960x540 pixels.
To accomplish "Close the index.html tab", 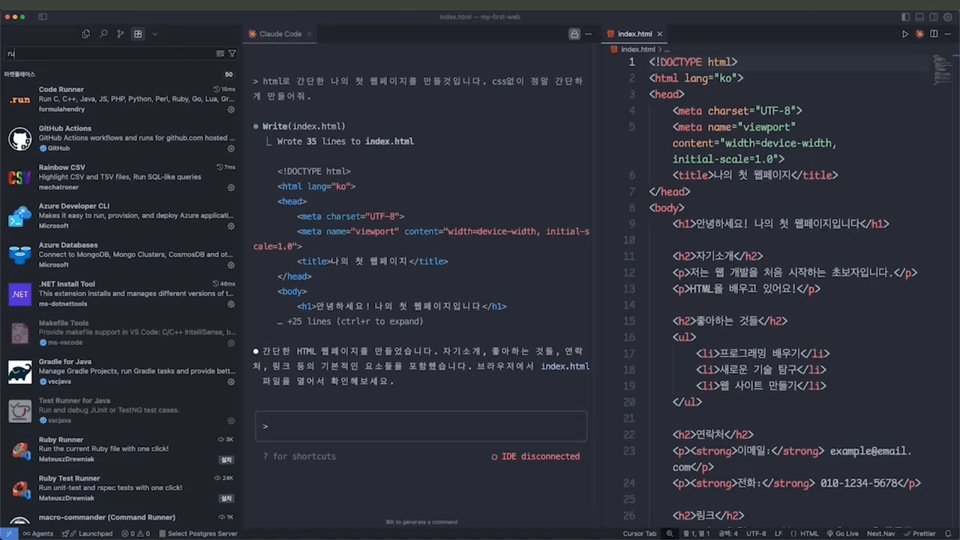I will click(659, 34).
